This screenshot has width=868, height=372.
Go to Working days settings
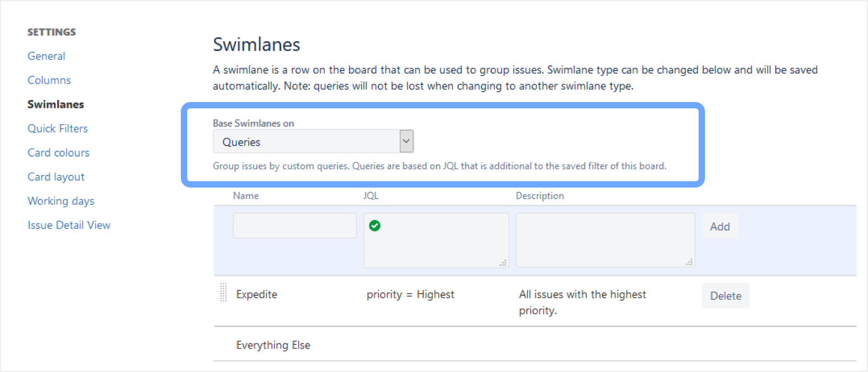(61, 201)
